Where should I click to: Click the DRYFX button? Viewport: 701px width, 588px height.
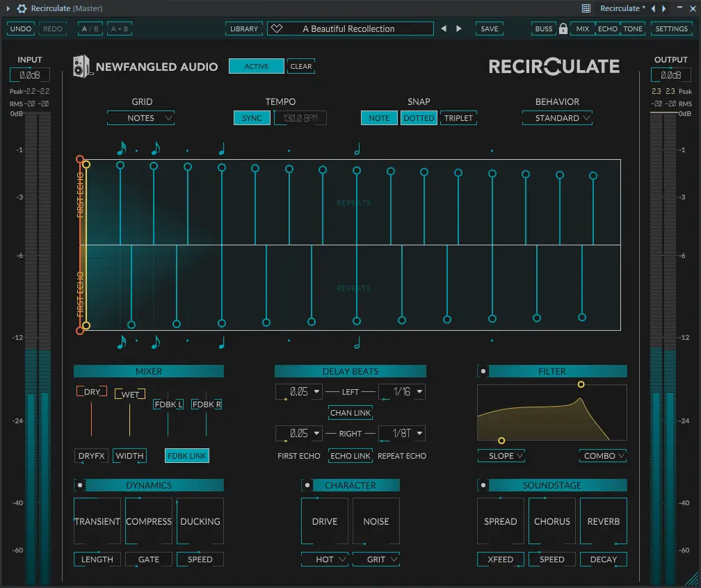(91, 456)
